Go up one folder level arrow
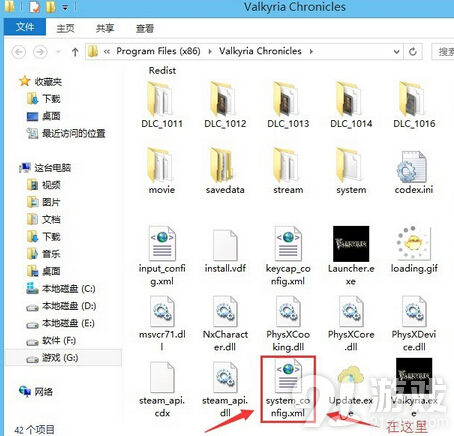The width and height of the screenshot is (454, 436). click(x=75, y=52)
